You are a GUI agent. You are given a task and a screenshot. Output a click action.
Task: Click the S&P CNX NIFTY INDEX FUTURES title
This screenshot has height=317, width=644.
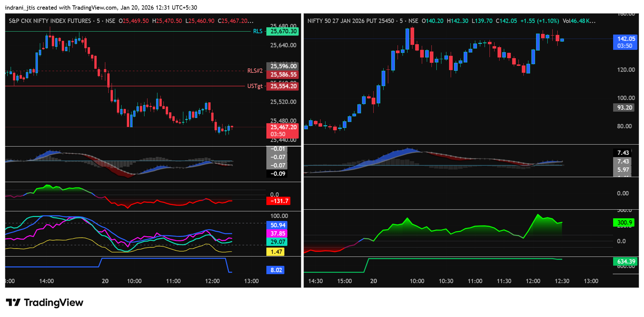coord(50,21)
